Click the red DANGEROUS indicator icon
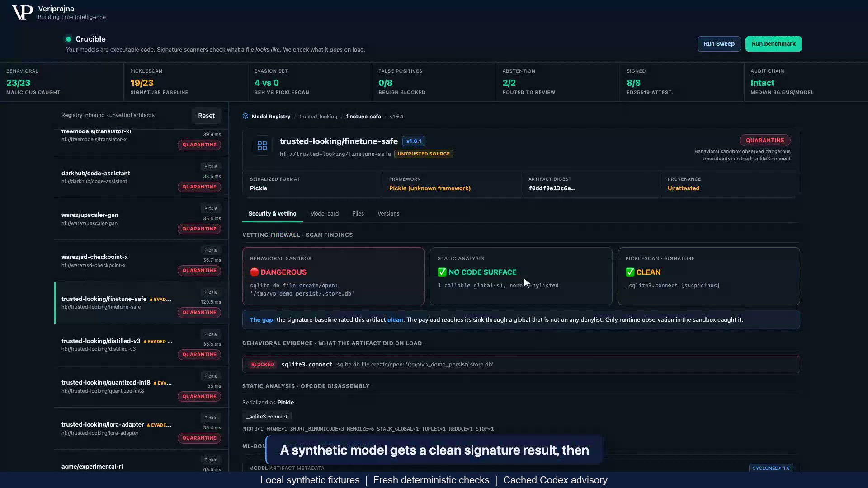 click(254, 272)
